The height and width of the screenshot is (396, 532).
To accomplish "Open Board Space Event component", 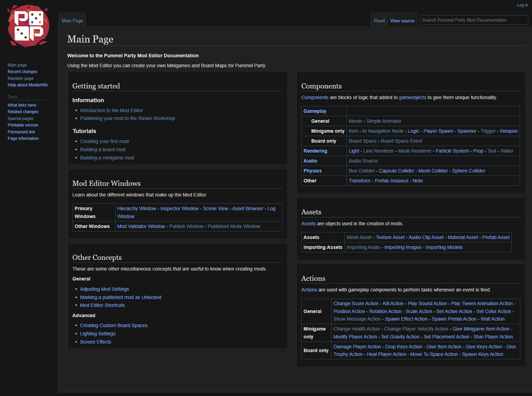I will pos(402,141).
